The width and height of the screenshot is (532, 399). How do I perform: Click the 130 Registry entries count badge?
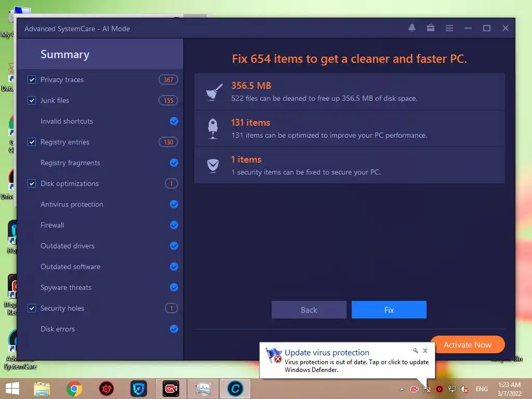pyautogui.click(x=168, y=142)
